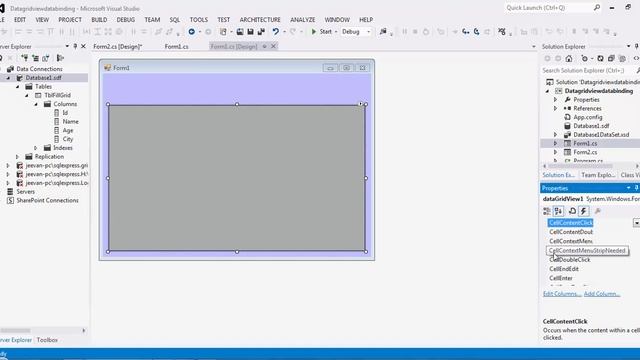Image resolution: width=640 pixels, height=360 pixels.
Task: Click the Navigate Backward toolbar icon
Action: [191, 31]
